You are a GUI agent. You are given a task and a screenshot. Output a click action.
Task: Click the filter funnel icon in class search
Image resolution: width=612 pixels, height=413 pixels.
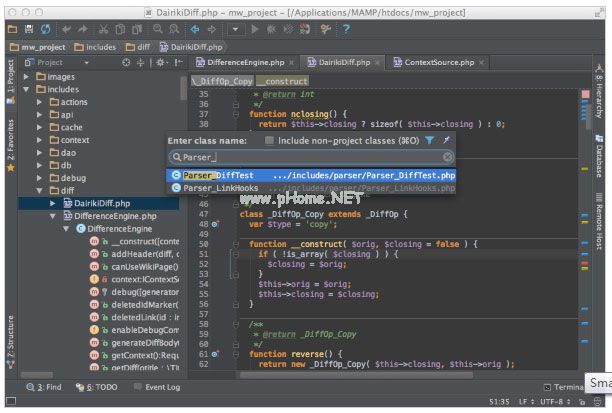click(429, 141)
